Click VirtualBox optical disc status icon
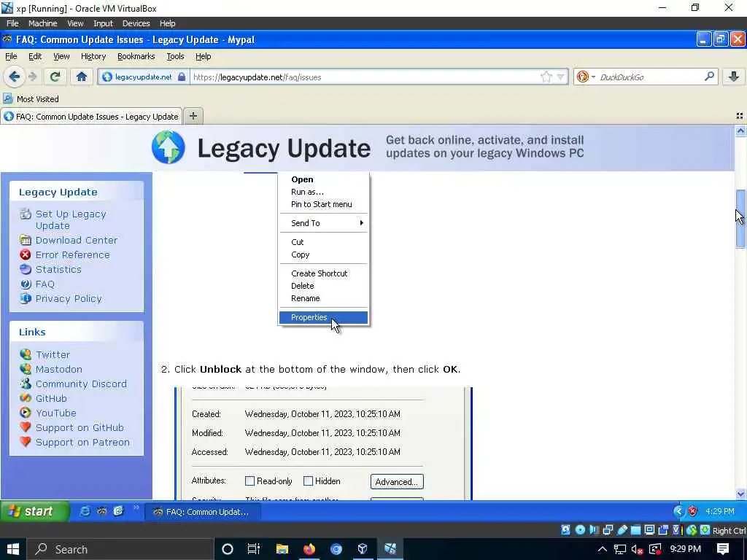 (x=580, y=530)
